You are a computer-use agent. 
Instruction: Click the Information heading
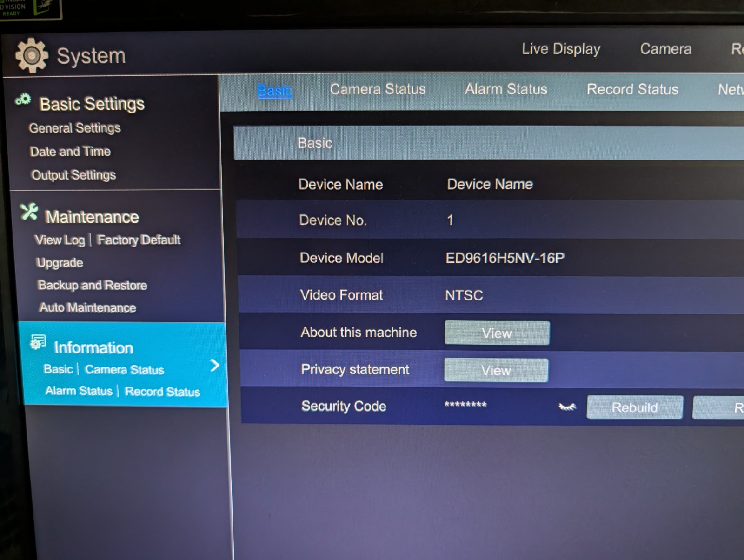tap(93, 348)
